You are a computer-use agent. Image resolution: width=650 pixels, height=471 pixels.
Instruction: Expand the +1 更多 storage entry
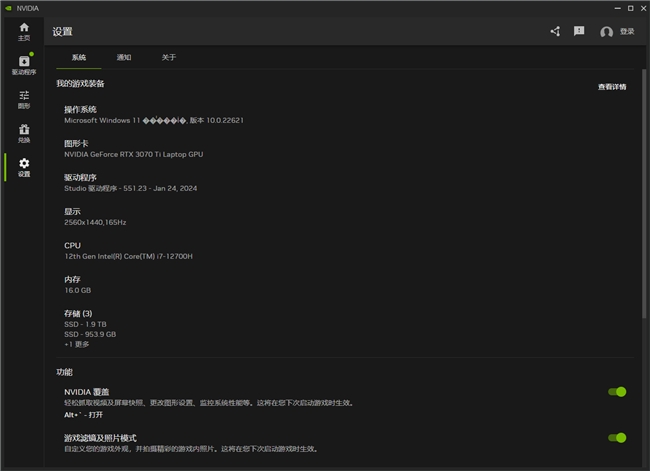[77, 344]
